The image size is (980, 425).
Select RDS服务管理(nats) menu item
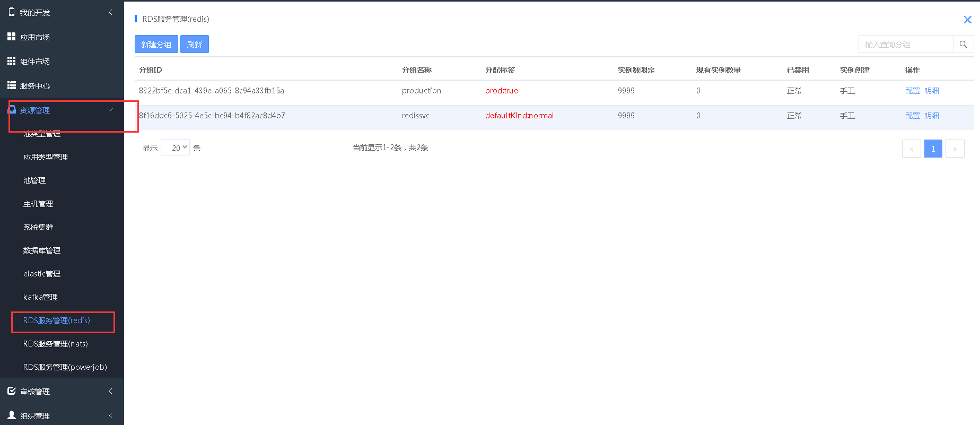56,344
